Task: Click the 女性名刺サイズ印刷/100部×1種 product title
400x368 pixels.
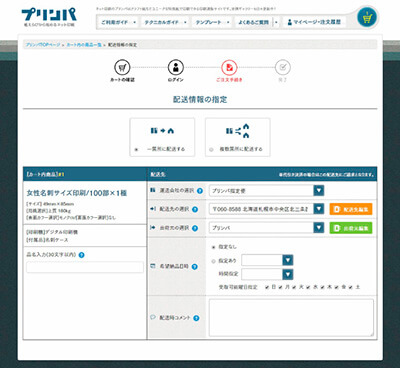Action: point(77,193)
